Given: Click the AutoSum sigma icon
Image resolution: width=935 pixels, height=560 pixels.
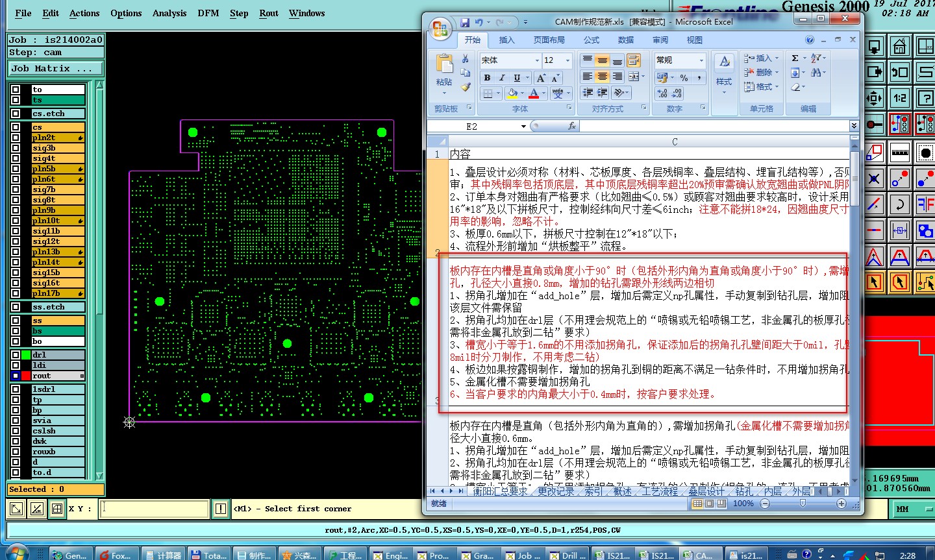Looking at the screenshot, I should 795,58.
